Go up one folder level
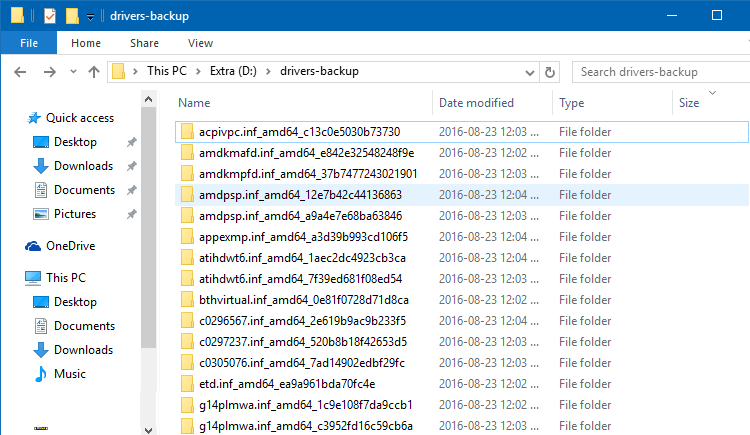 [94, 72]
